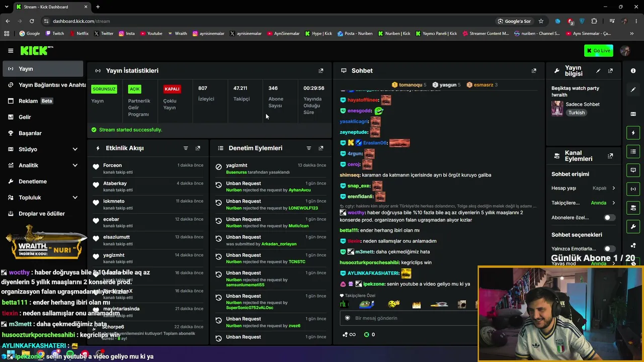The width and height of the screenshot is (644, 362).
Task: Open the Twitch bookmark
Action: click(55, 34)
